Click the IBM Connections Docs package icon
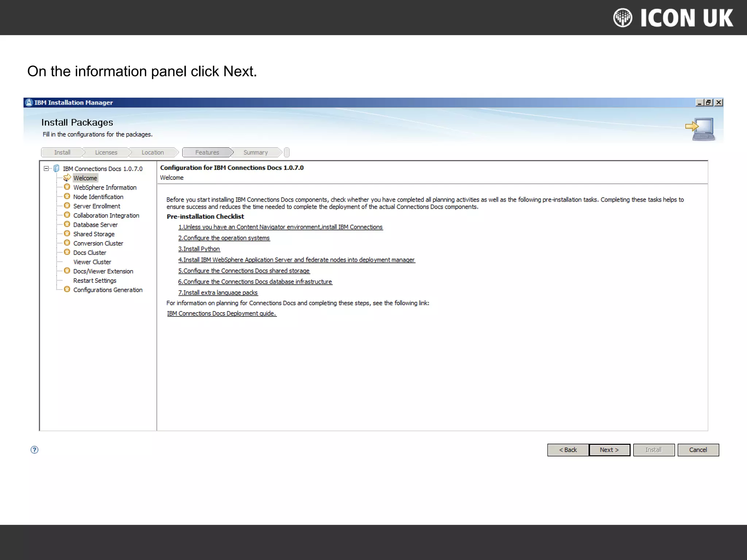The width and height of the screenshot is (747, 560). click(57, 168)
